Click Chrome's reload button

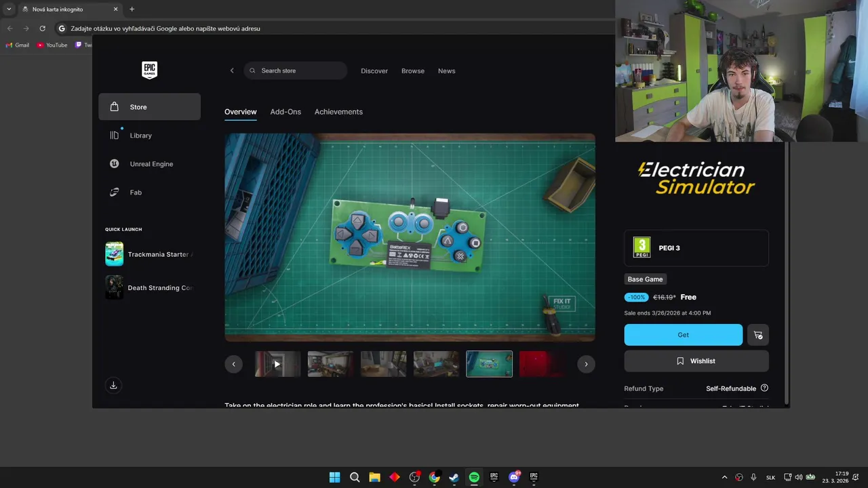coord(42,28)
